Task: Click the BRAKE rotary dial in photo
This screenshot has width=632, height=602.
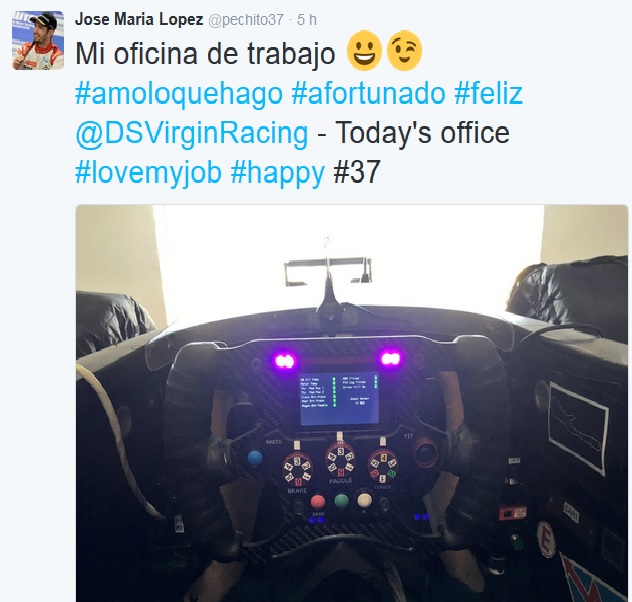Action: pyautogui.click(x=297, y=469)
